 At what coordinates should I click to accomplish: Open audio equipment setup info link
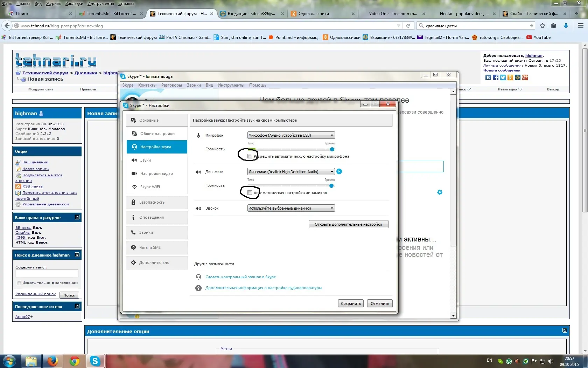(263, 288)
